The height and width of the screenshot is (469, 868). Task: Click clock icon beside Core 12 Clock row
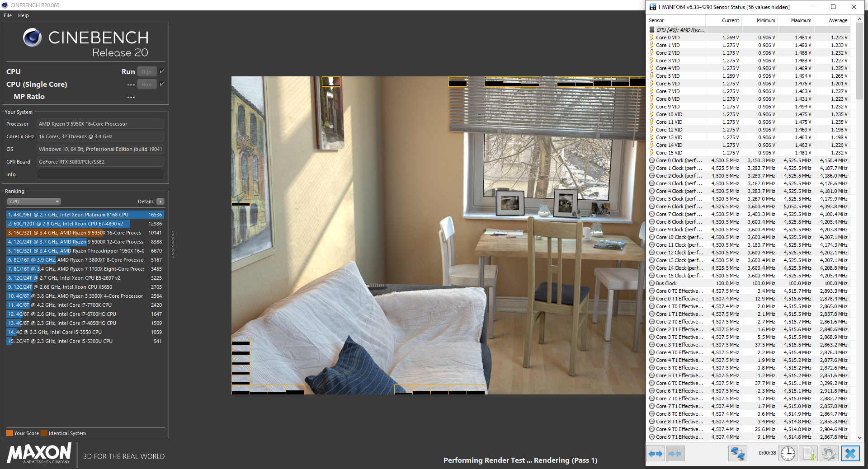click(652, 253)
